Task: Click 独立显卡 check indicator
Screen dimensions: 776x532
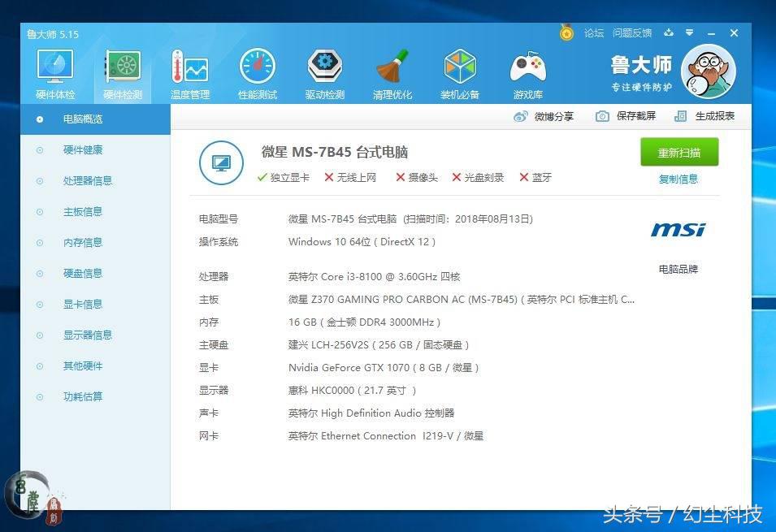Action: click(284, 178)
